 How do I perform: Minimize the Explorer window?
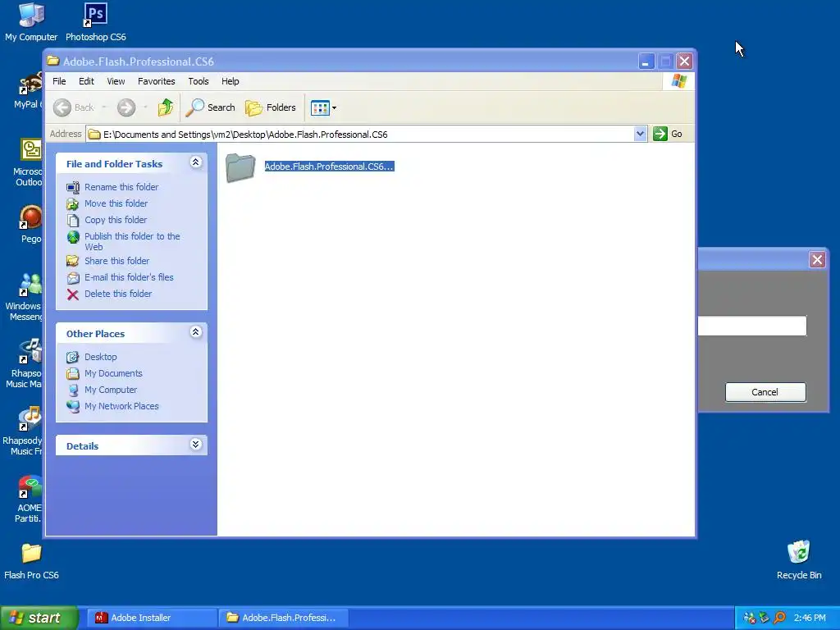(646, 62)
